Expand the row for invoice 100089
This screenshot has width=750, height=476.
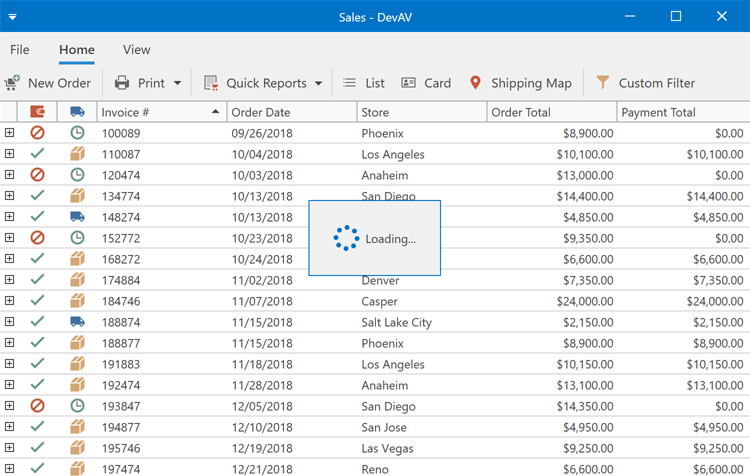(x=9, y=133)
